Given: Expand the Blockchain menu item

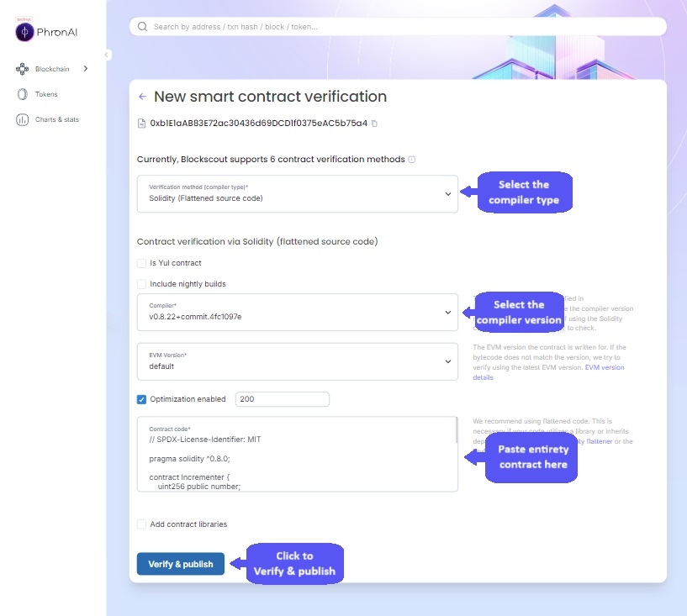Looking at the screenshot, I should [x=85, y=69].
